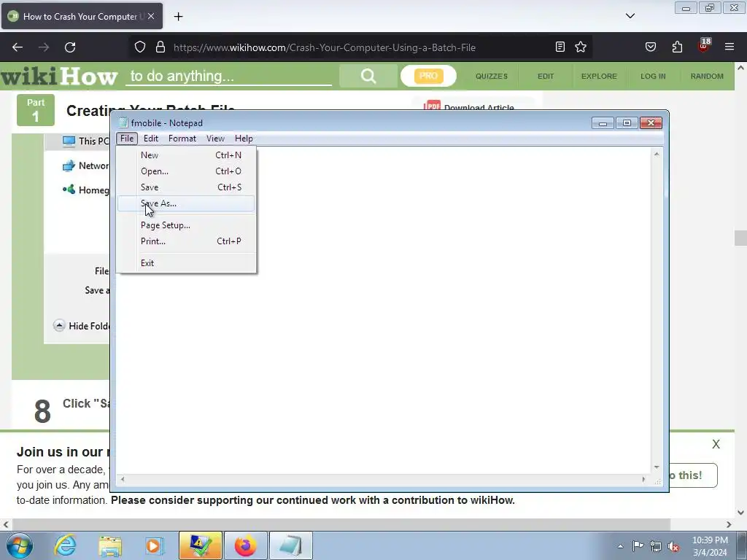The height and width of the screenshot is (560, 747).
Task: Select the How to Crash Your Computer tab
Action: [x=82, y=16]
